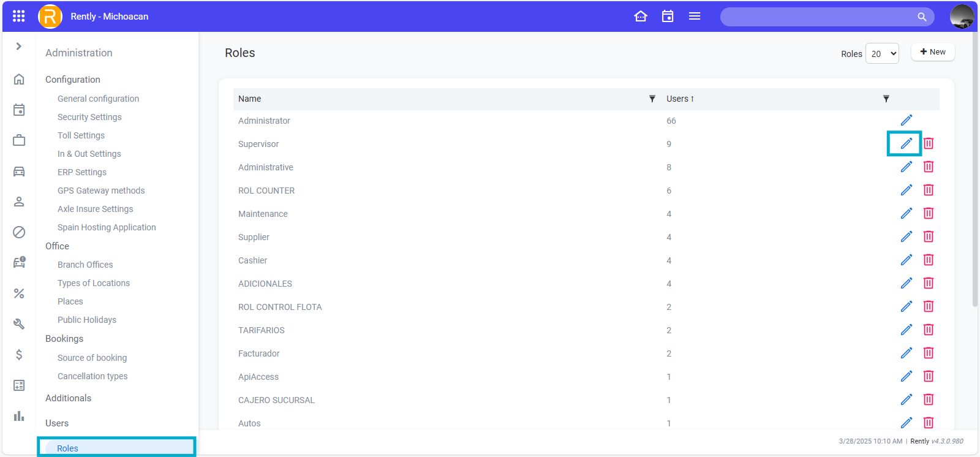Open the customers person sidebar icon
Screen dimensions: 980x457
[x=19, y=202]
